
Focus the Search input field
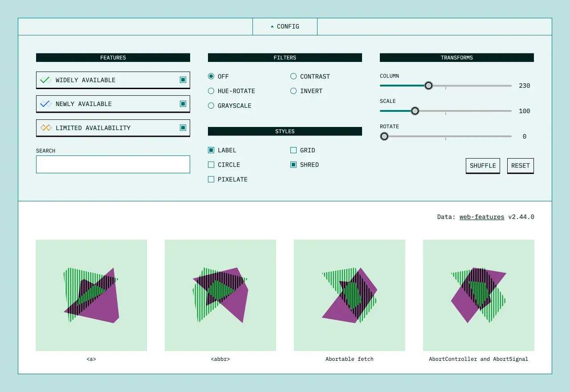pos(113,164)
